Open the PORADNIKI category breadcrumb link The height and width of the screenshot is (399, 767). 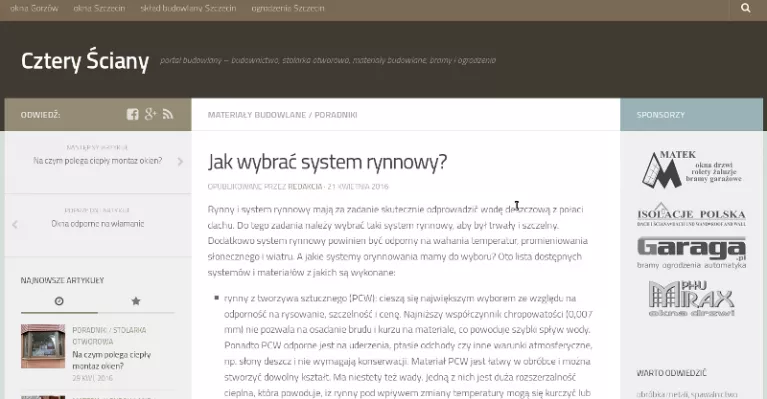pyautogui.click(x=336, y=115)
